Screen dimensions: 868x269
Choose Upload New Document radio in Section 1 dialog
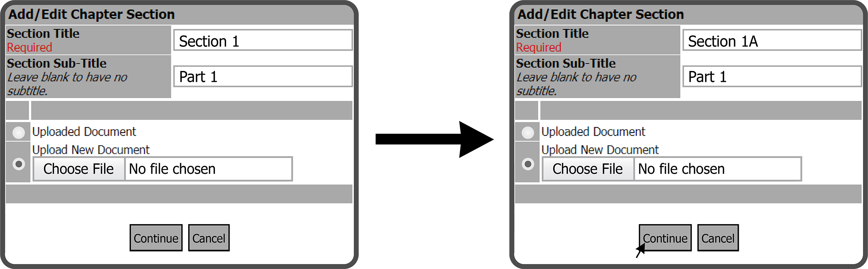click(x=19, y=164)
